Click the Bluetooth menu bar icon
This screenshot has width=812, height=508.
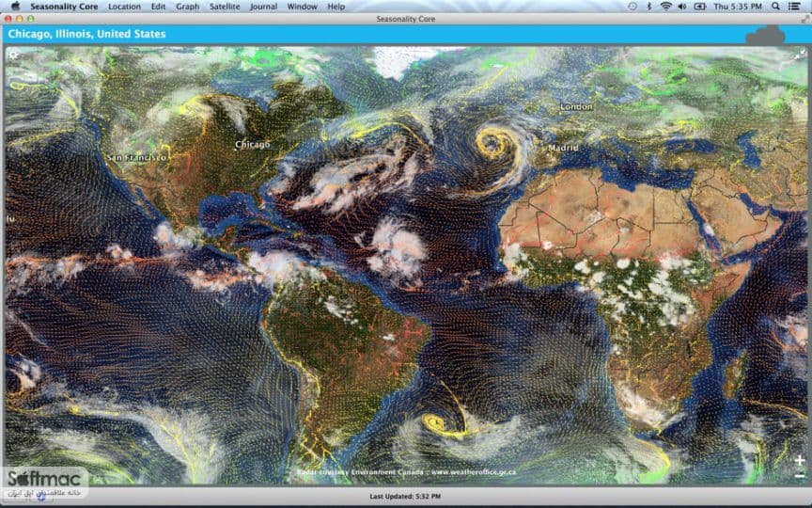click(x=648, y=7)
